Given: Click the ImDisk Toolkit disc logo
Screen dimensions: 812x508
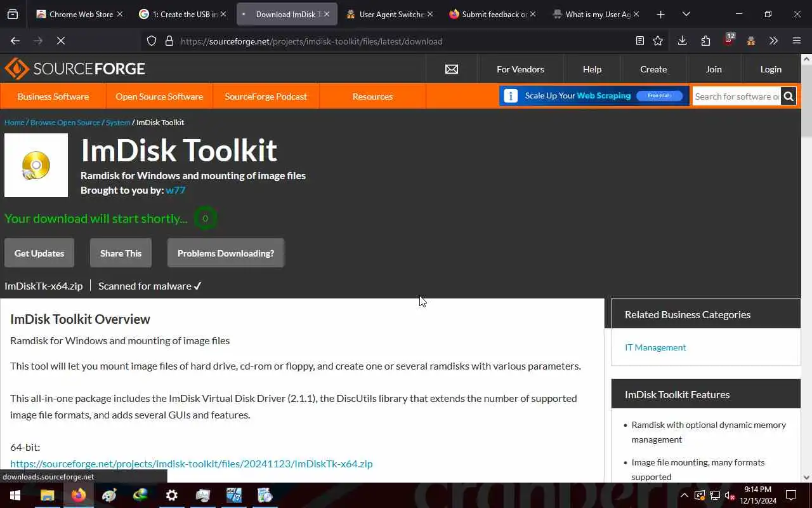Looking at the screenshot, I should click(x=36, y=165).
